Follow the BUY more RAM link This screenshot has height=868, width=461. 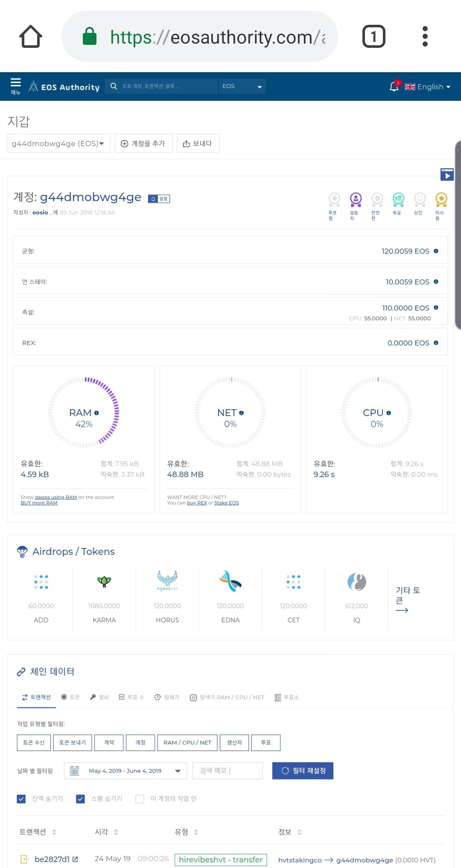pyautogui.click(x=39, y=503)
